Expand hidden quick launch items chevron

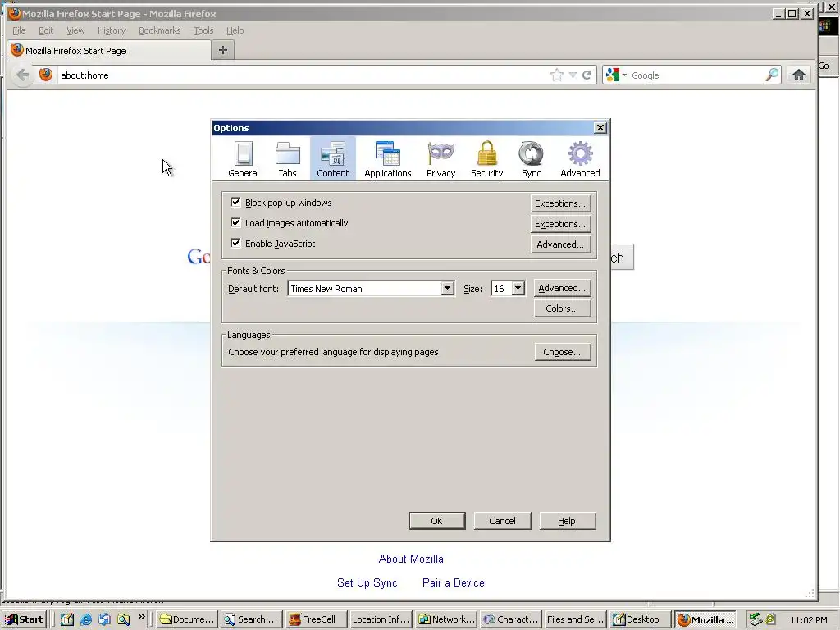pyautogui.click(x=141, y=617)
